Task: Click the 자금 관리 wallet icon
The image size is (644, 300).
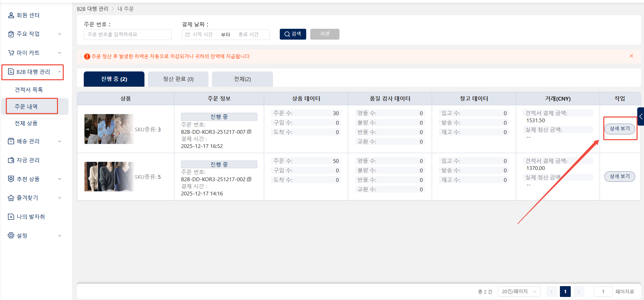Action: coord(11,160)
